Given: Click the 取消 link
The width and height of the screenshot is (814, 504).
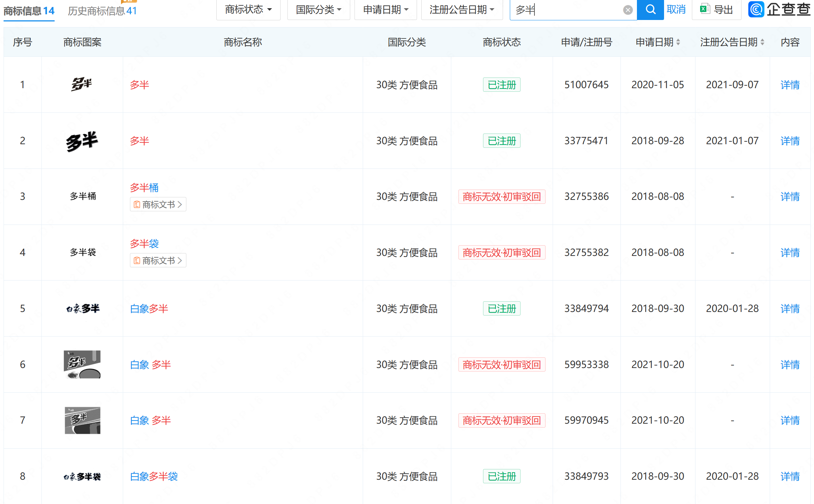Looking at the screenshot, I should tap(676, 10).
